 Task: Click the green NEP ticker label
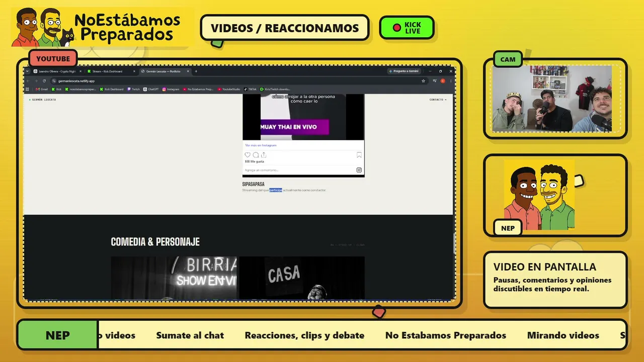58,335
